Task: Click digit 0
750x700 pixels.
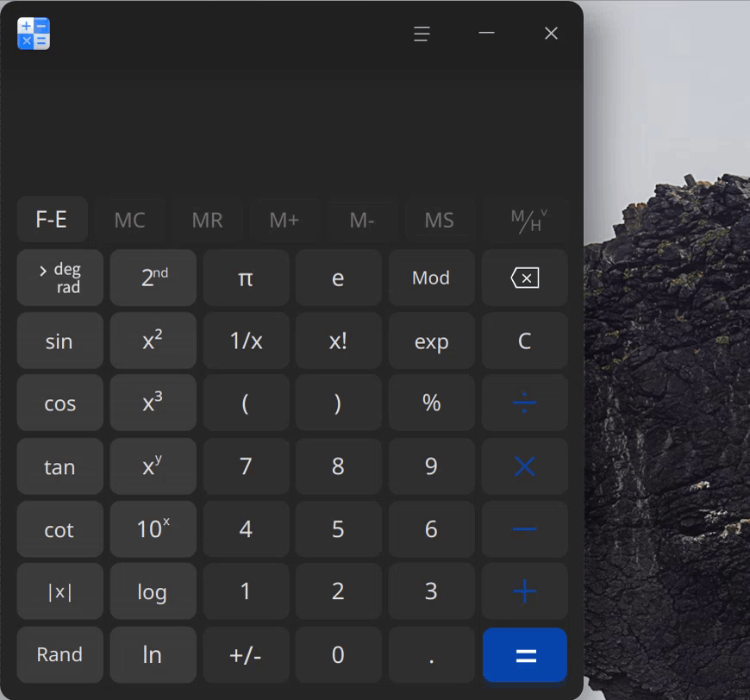Action: (x=338, y=654)
